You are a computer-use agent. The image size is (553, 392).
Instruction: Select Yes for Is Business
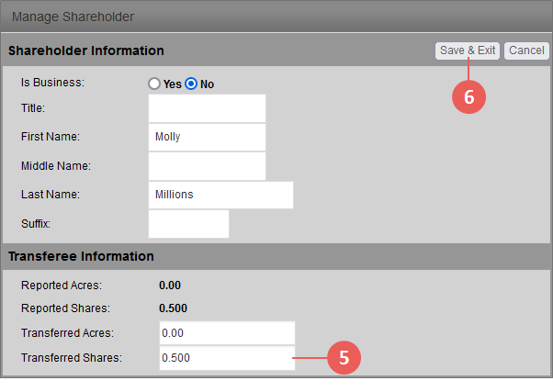(x=154, y=84)
